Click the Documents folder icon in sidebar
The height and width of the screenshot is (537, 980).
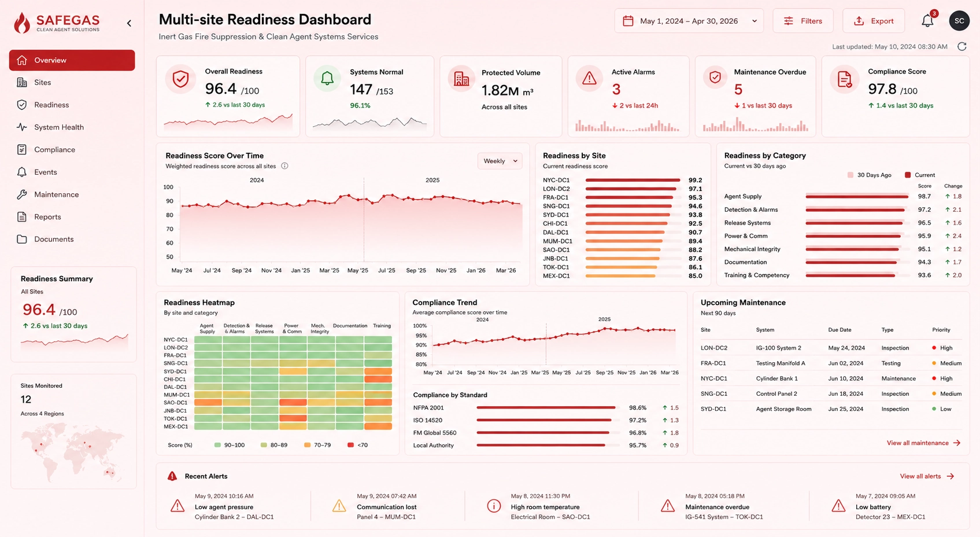pyautogui.click(x=22, y=240)
